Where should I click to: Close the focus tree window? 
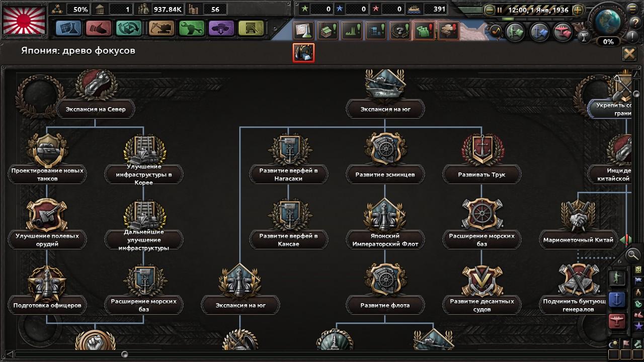pyautogui.click(x=629, y=54)
